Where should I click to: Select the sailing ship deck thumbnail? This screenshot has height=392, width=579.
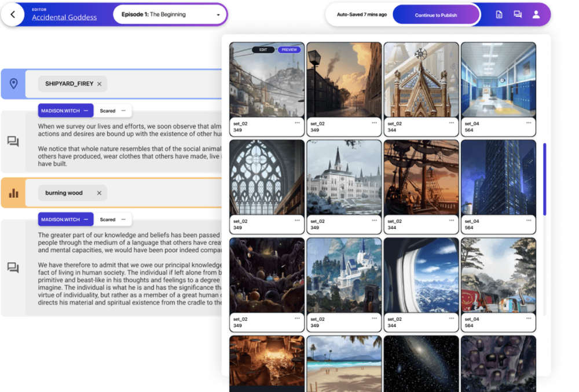(422, 177)
